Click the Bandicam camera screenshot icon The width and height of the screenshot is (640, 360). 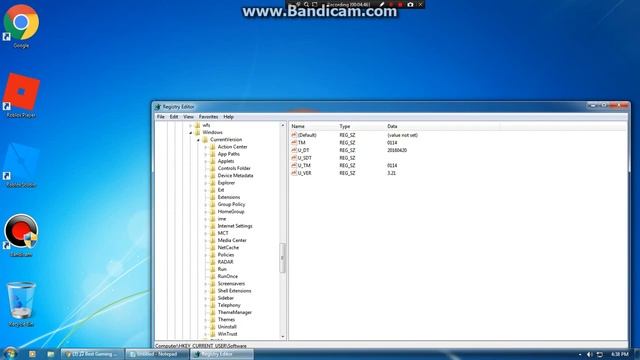410,4
